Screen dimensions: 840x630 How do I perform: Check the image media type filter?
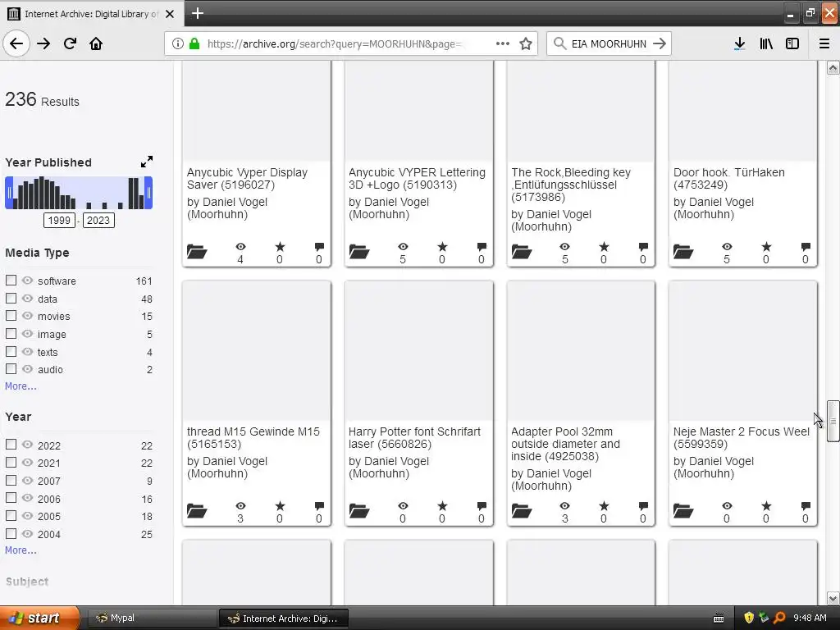click(11, 333)
